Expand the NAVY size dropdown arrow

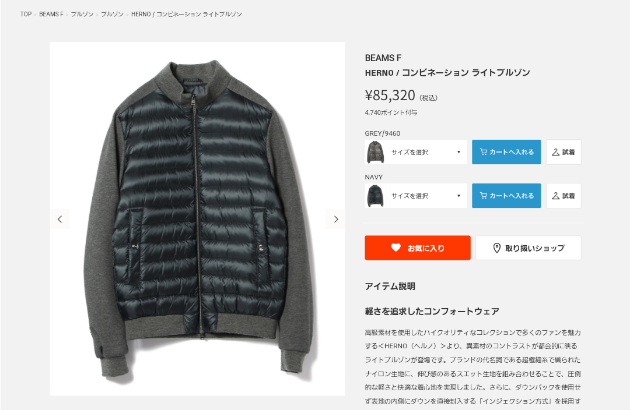459,196
